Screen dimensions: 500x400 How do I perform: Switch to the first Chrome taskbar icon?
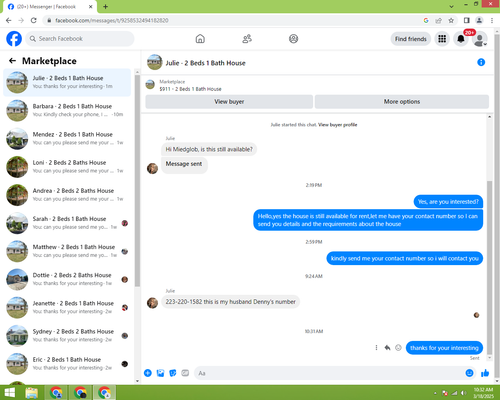56,393
